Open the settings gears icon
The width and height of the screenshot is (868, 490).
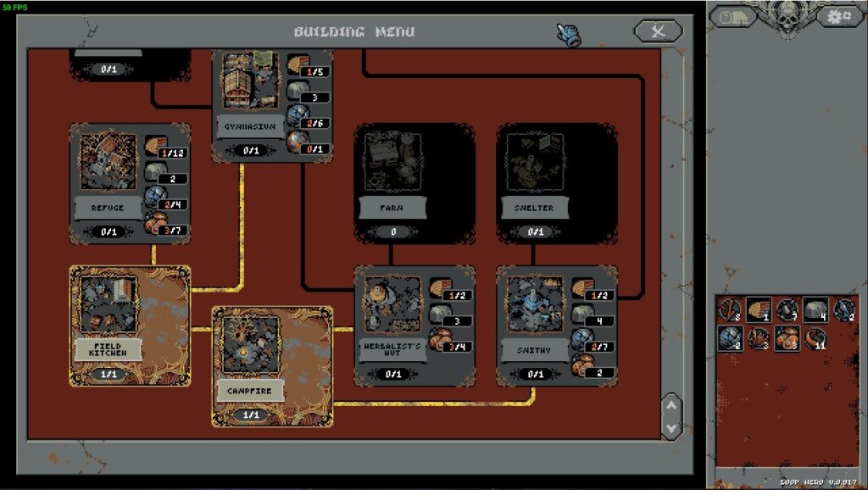tap(839, 17)
